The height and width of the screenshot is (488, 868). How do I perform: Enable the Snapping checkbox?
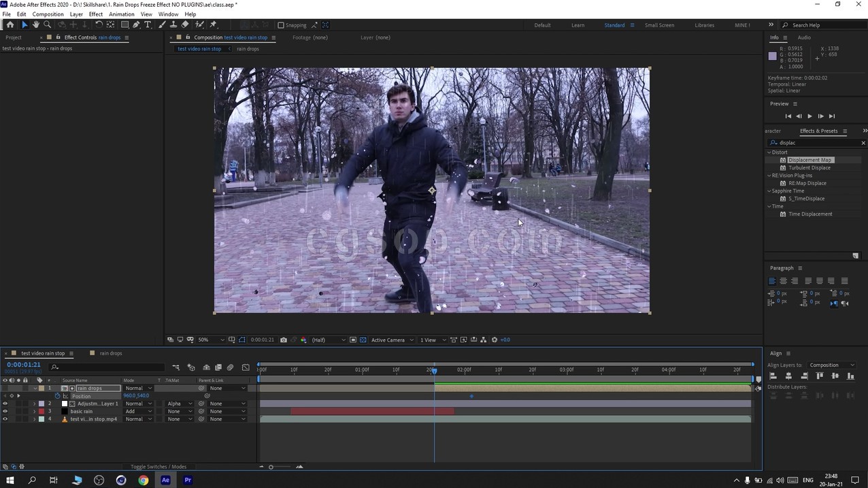tap(281, 25)
